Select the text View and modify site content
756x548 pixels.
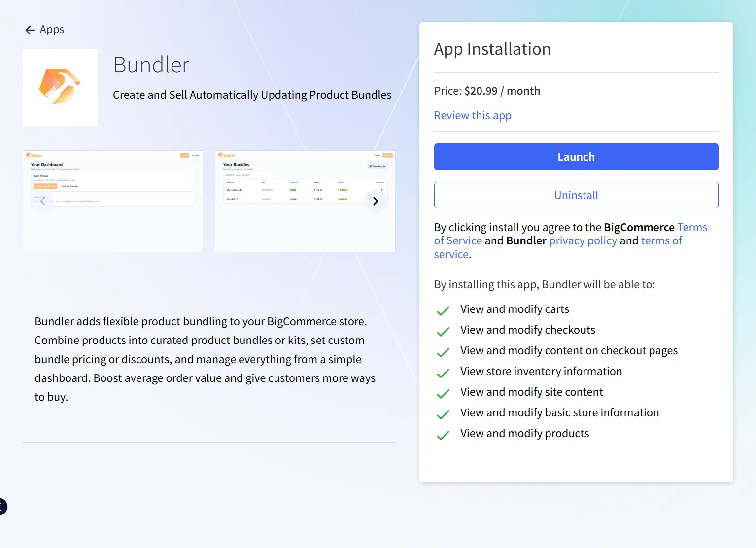click(x=532, y=392)
